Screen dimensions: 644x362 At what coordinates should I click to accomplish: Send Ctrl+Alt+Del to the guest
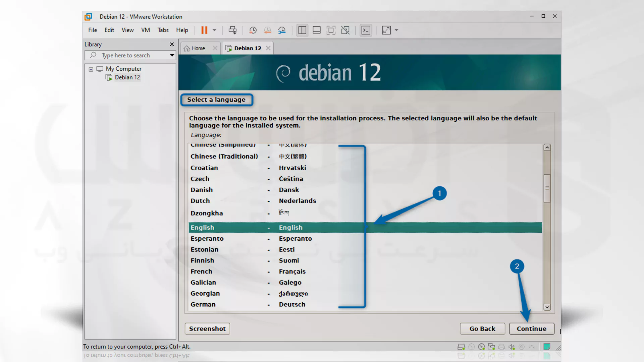coord(232,30)
